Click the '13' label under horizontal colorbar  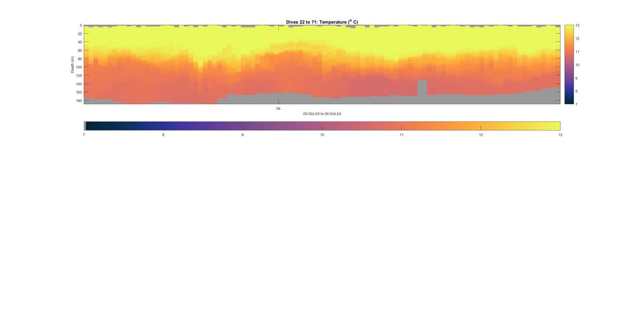click(560, 135)
